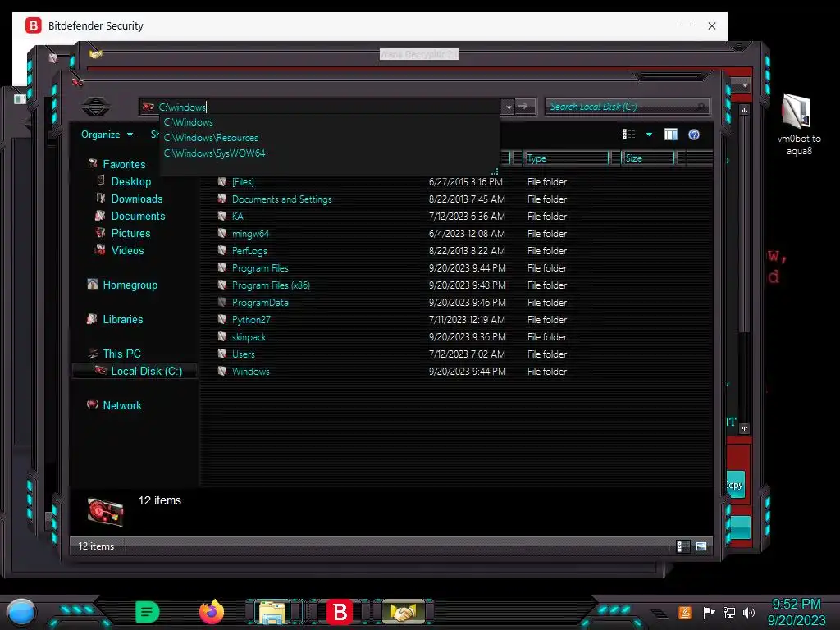Pick C:\Windows\SysWOW64 from the address suggestions
This screenshot has height=630, width=840.
pyautogui.click(x=214, y=153)
